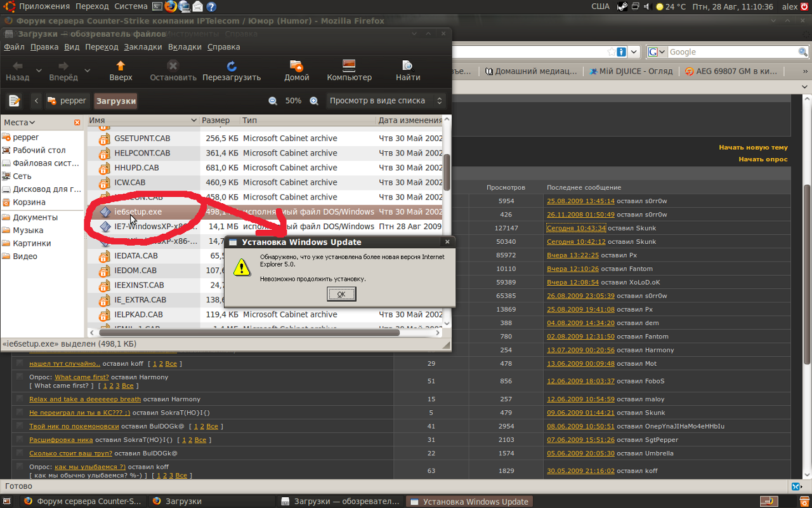Open 'What came first?' forum topic link

click(81, 377)
